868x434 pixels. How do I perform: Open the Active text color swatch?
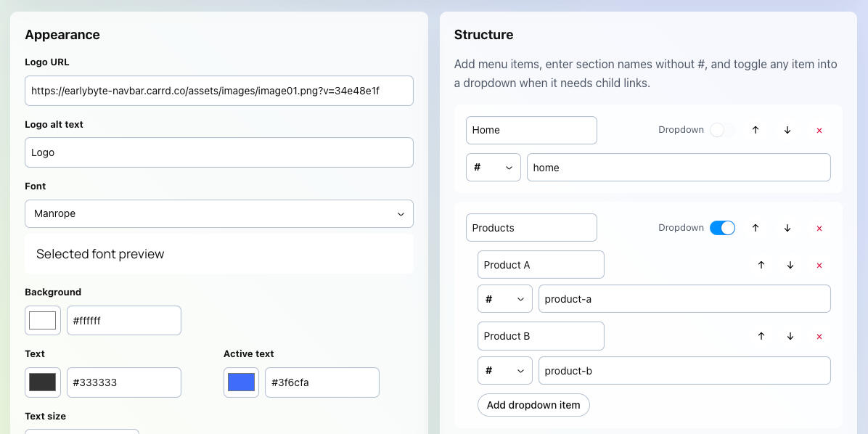242,382
